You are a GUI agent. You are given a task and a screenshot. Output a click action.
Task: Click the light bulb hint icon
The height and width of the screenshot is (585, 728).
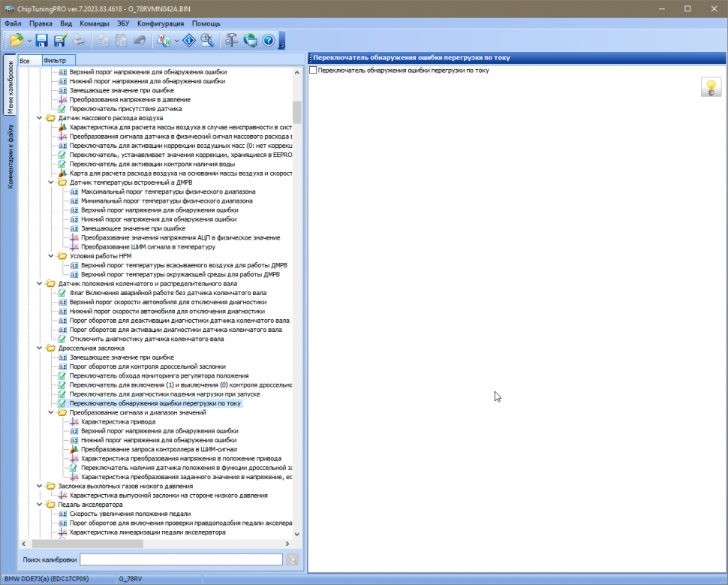tap(710, 87)
